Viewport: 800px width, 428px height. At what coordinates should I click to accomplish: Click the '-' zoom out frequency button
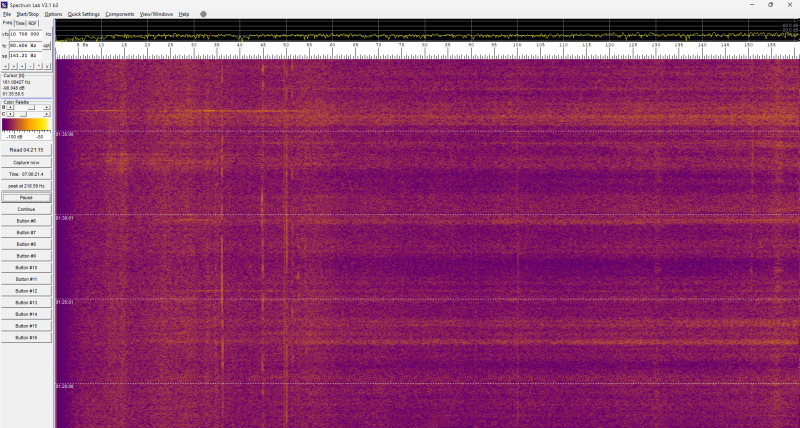click(30, 66)
